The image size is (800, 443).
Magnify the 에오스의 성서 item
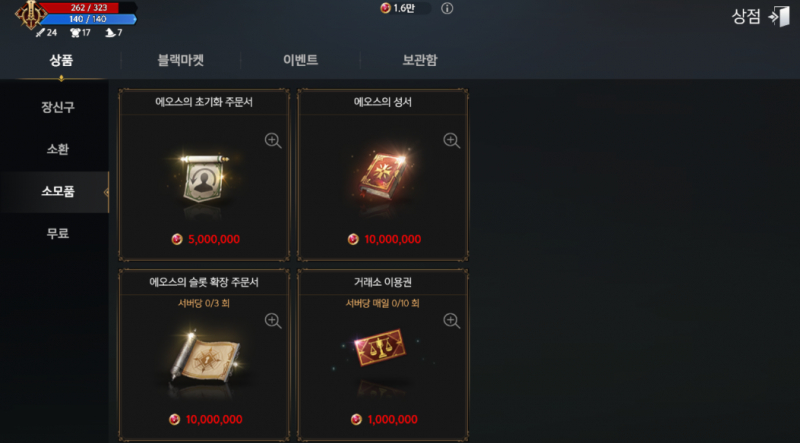point(452,140)
